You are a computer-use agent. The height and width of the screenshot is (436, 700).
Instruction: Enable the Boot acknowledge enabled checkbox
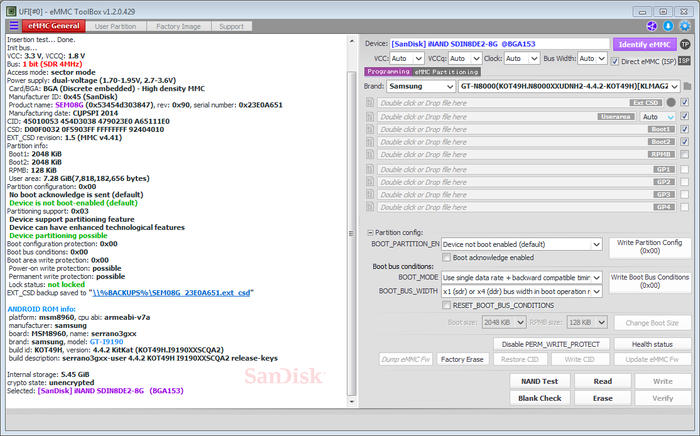[447, 257]
